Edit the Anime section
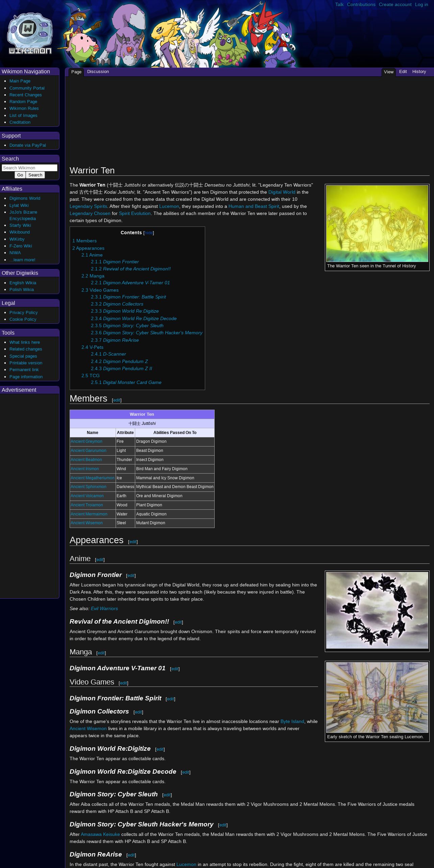 (100, 560)
